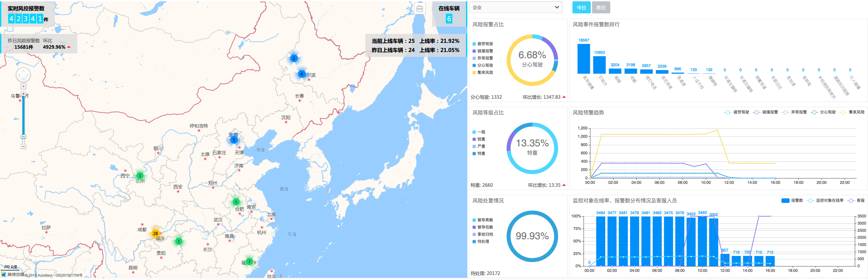The width and height of the screenshot is (868, 280).
Task: Click the 4929.96% 环比 value
Action: [54, 47]
